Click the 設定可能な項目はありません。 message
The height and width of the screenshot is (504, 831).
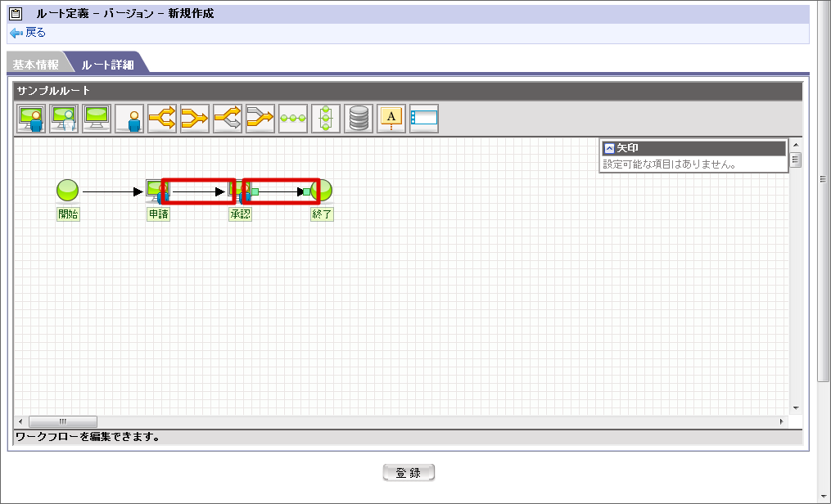[x=671, y=164]
